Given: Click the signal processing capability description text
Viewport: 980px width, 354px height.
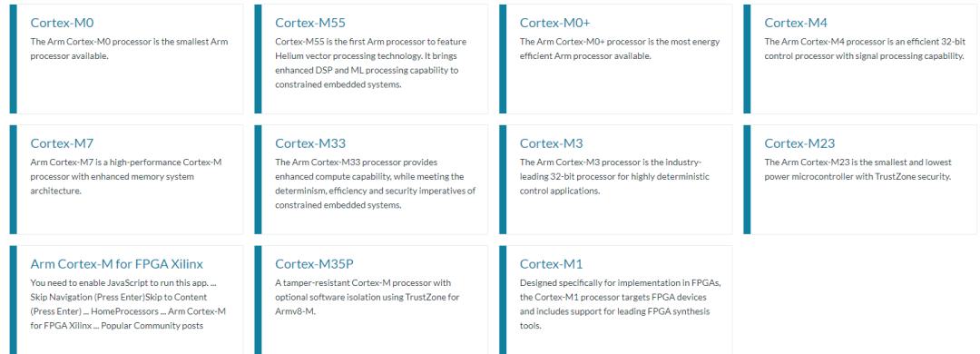Looking at the screenshot, I should coord(865,49).
